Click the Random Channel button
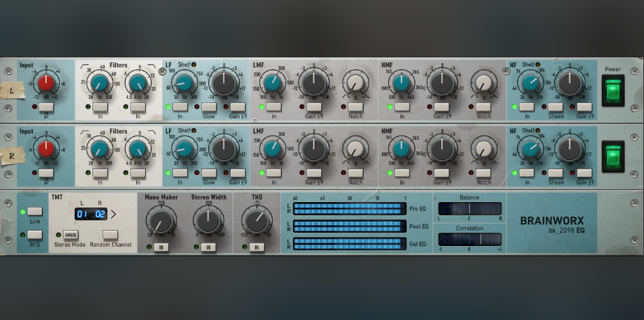Image resolution: width=644 pixels, height=320 pixels. tap(110, 235)
